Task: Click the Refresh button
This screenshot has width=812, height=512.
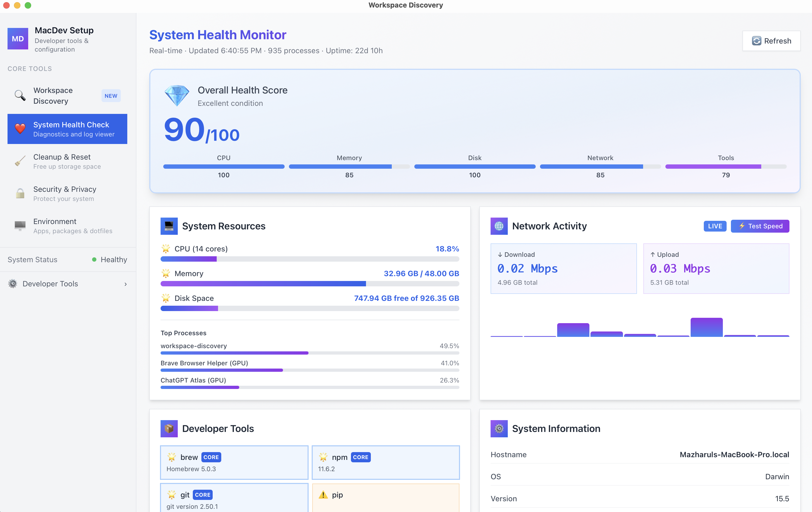Action: [x=771, y=41]
